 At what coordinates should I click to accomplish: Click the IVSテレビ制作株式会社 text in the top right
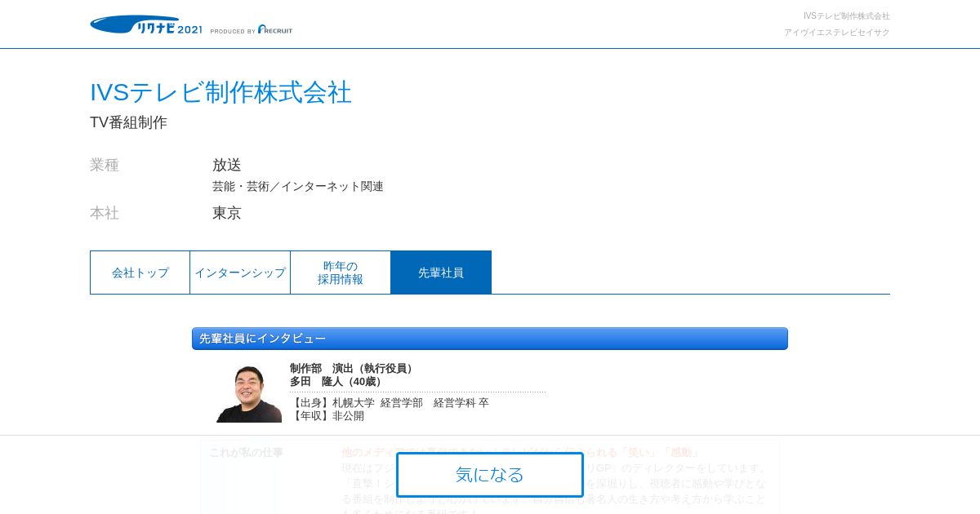847,16
